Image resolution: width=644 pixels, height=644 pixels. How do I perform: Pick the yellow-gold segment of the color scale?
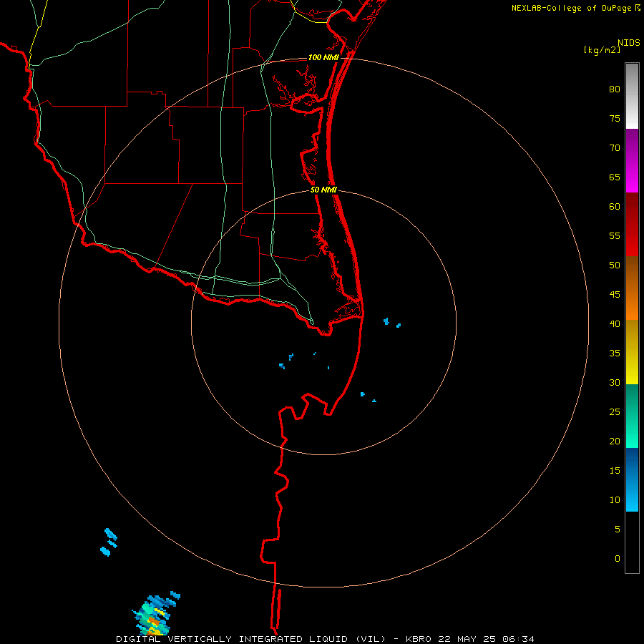pyautogui.click(x=632, y=352)
